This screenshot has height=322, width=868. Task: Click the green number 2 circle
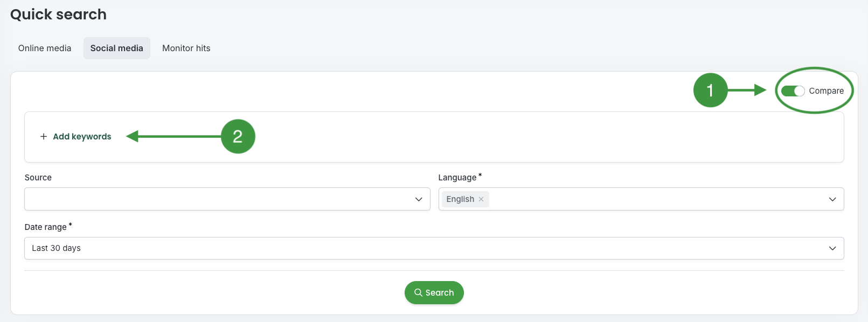click(238, 136)
